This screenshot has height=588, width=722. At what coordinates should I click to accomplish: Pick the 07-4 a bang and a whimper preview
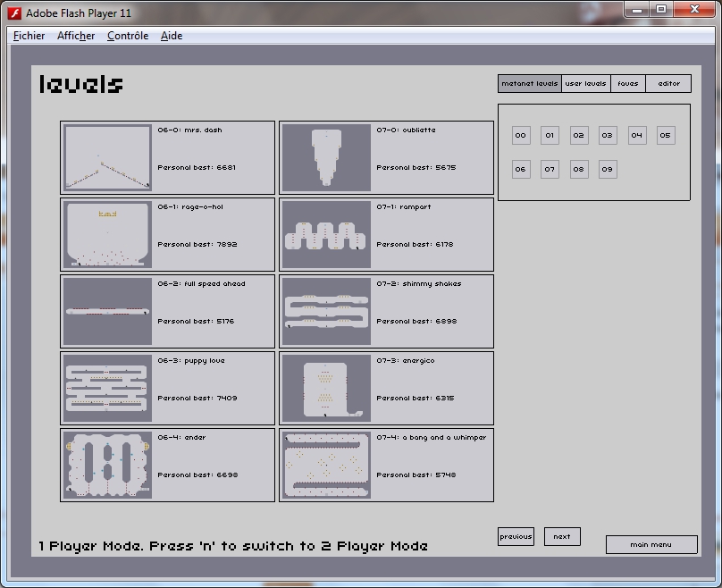(326, 466)
